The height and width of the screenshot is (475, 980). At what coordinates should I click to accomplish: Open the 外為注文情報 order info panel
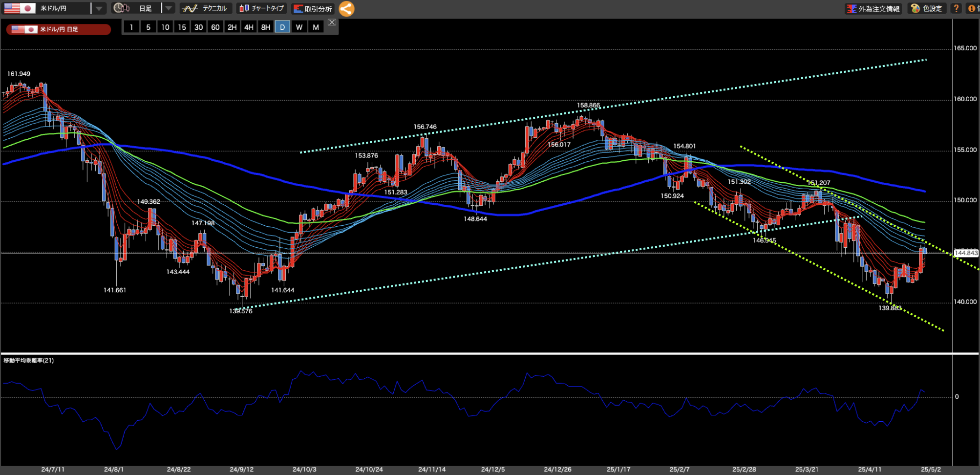point(873,9)
